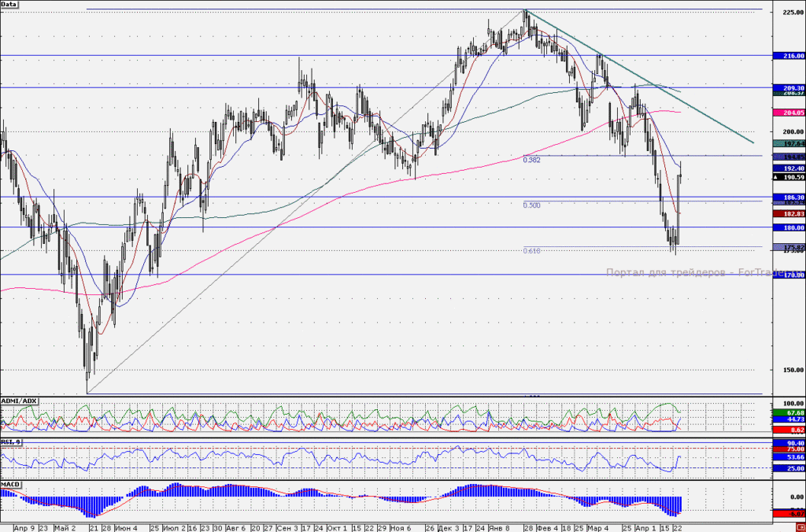Click the pink 204.05 moving average price tag
Viewport: 806px width, 532px height.
789,113
